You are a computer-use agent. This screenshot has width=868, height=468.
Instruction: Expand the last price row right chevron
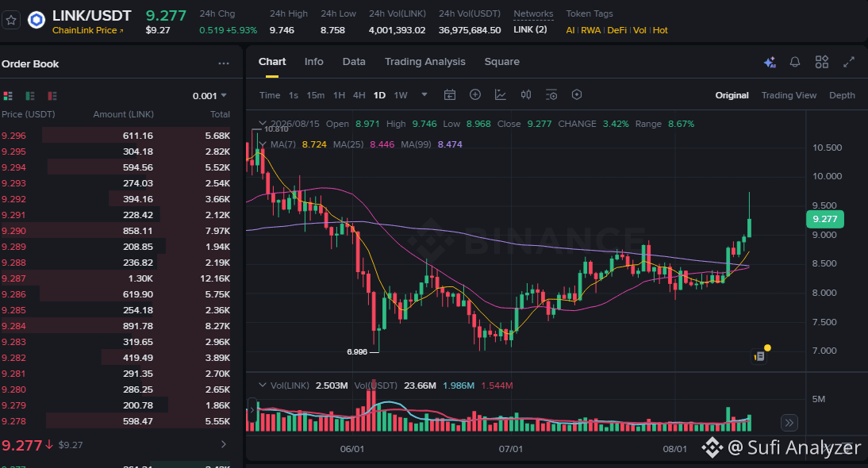click(x=224, y=444)
